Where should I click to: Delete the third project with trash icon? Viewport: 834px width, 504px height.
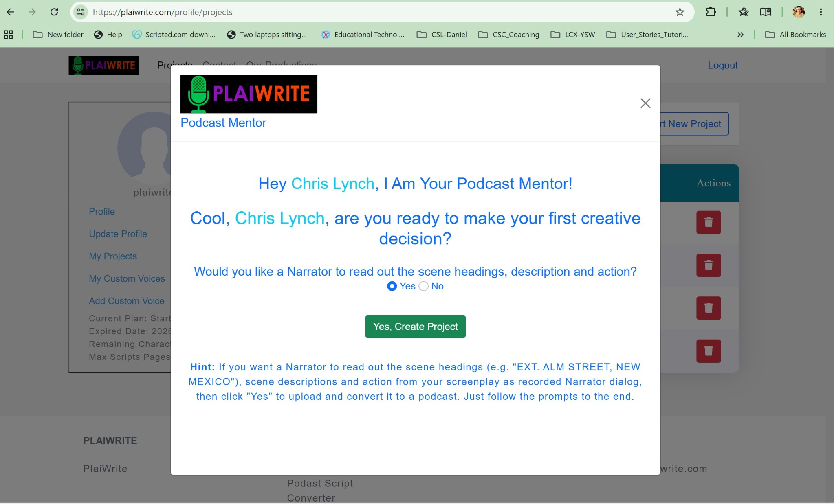(x=709, y=308)
